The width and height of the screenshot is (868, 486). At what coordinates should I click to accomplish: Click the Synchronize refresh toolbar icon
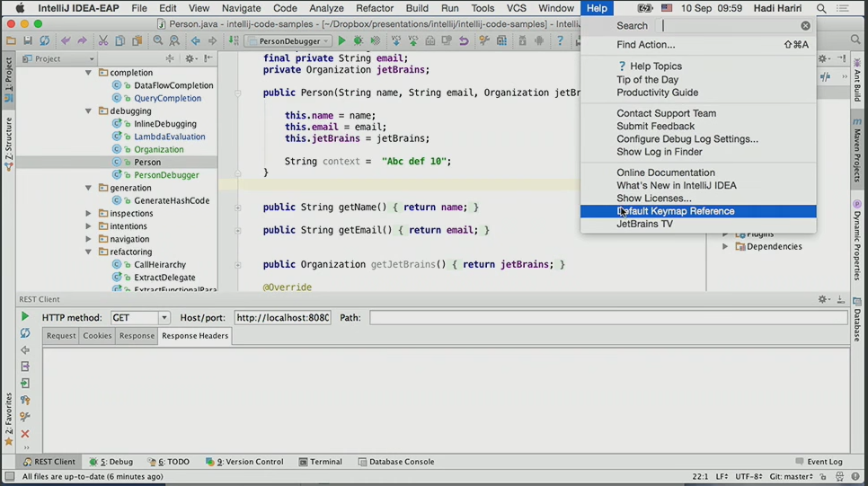tap(45, 41)
